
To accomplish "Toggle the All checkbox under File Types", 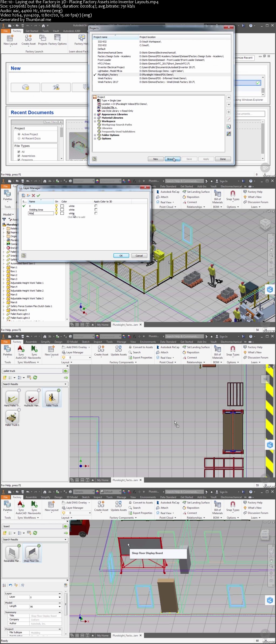I will pyautogui.click(x=19, y=152).
